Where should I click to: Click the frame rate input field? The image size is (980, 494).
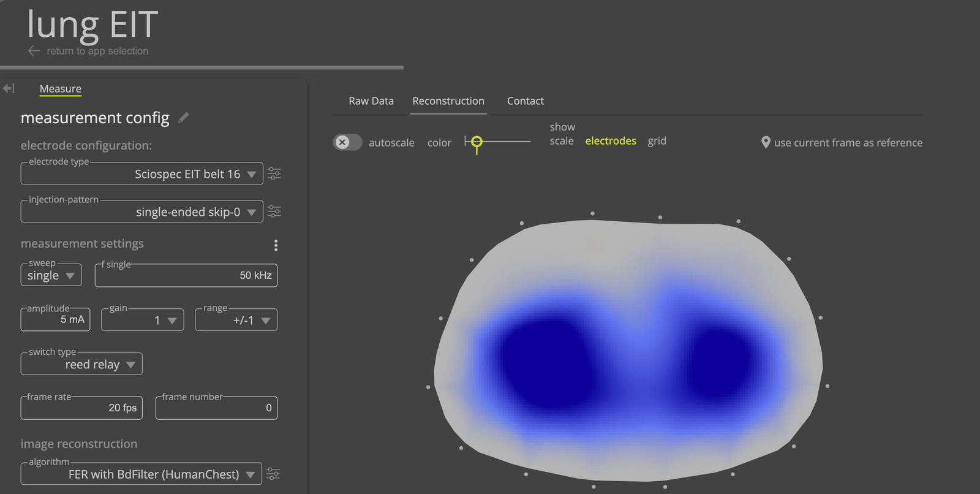pyautogui.click(x=81, y=408)
